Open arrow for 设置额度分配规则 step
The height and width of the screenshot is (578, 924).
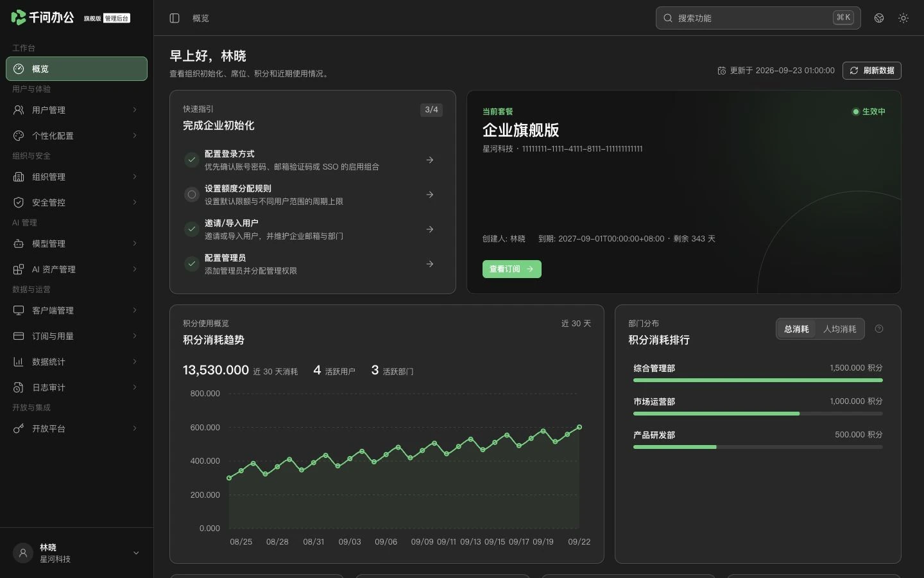tap(430, 195)
